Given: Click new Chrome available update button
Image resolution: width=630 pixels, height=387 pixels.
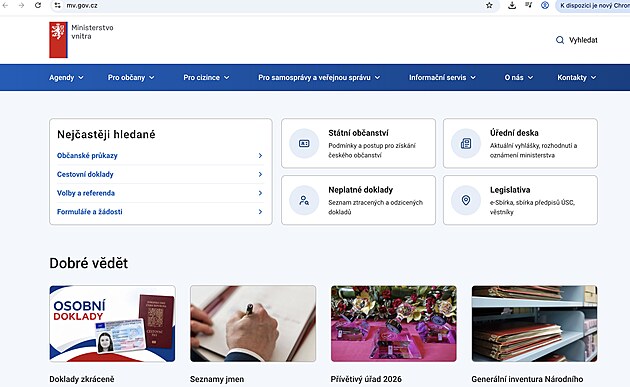Looking at the screenshot, I should click(x=594, y=6).
